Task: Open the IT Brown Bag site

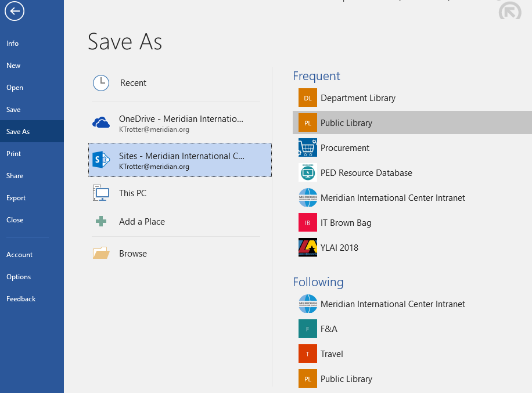Action: 346,223
